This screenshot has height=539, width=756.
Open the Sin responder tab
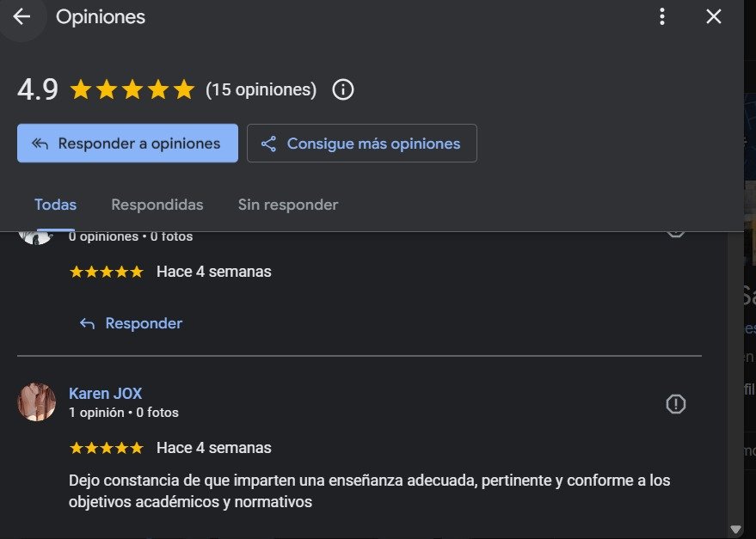288,205
